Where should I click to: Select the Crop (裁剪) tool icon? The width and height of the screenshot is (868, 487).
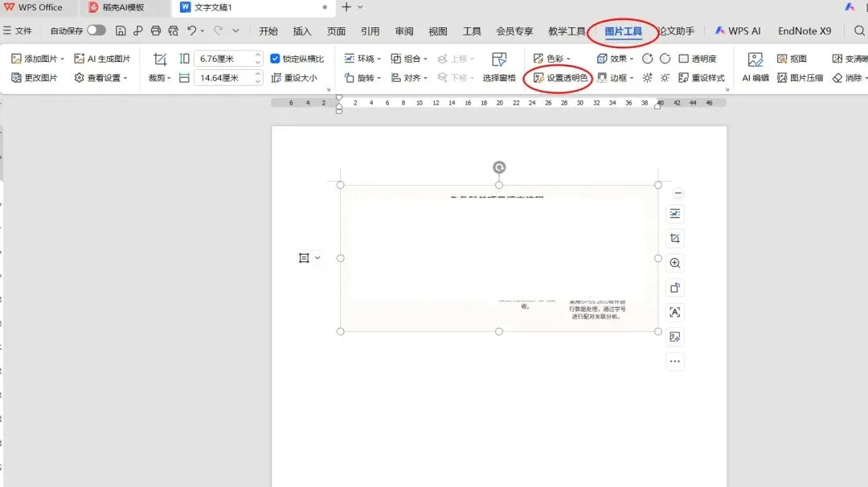[160, 59]
